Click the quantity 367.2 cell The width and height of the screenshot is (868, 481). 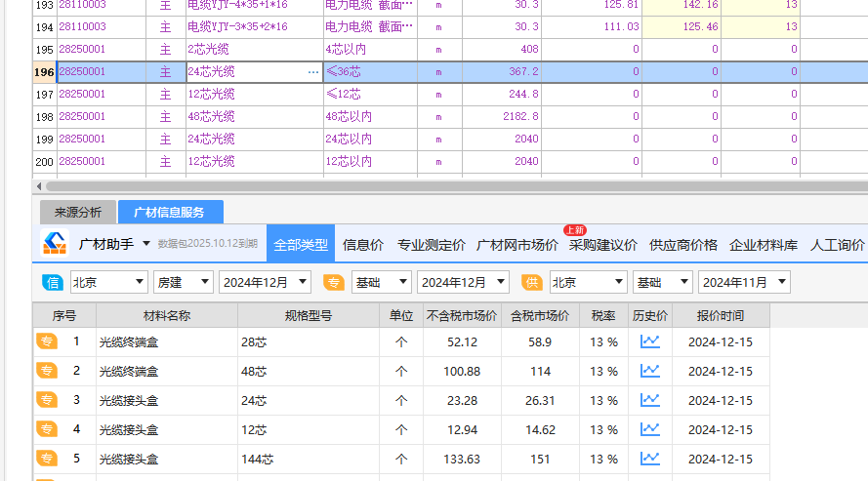502,72
